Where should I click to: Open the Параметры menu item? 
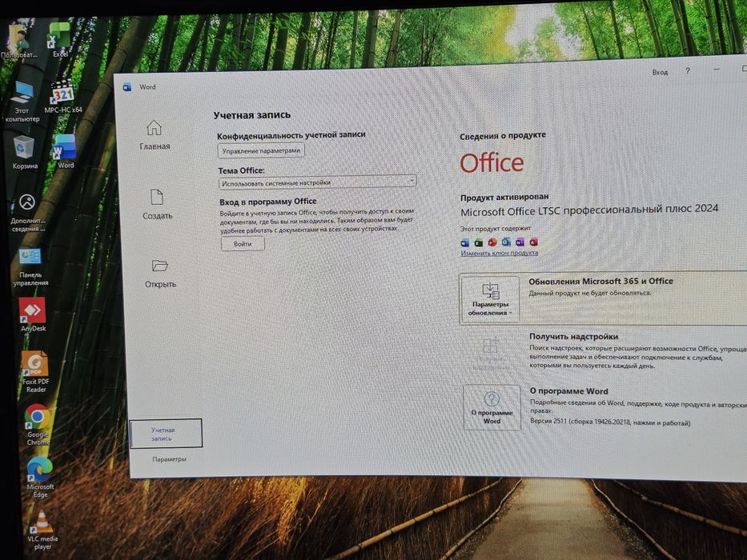point(169,459)
